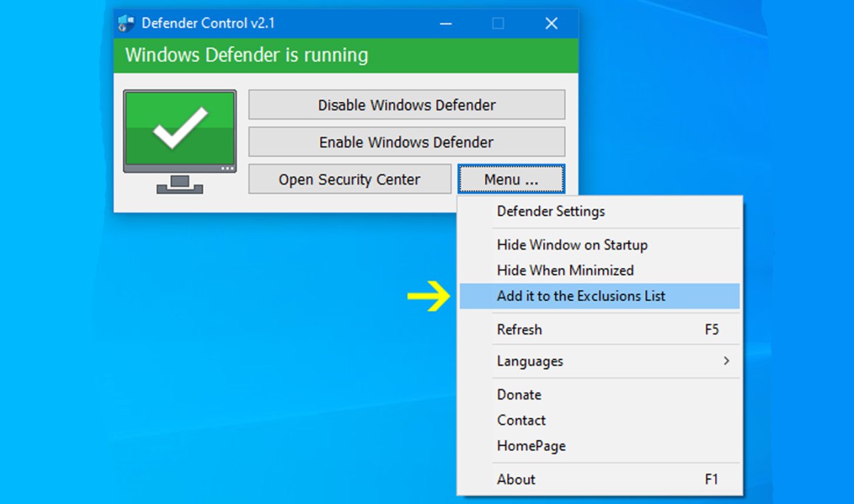Open HomePage from the menu
The width and height of the screenshot is (854, 504).
click(531, 446)
